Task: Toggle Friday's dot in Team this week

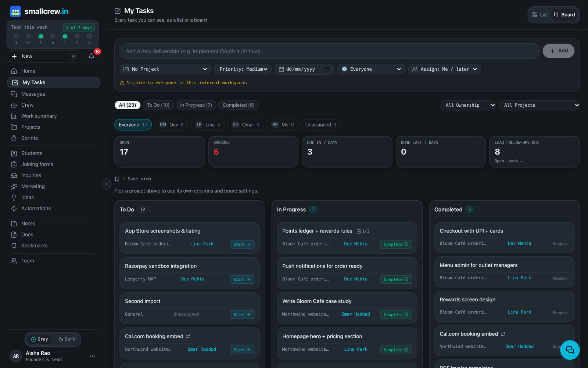Action: [x=77, y=36]
